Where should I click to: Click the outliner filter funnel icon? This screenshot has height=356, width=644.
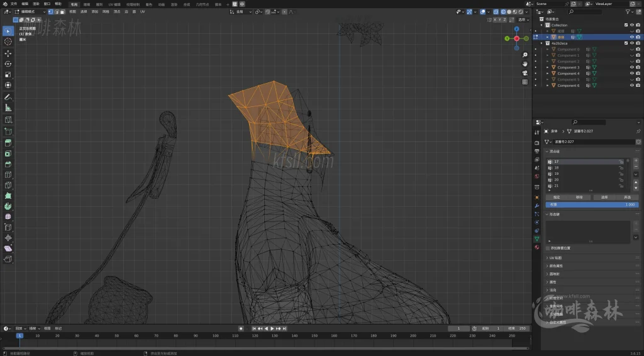[x=628, y=12]
